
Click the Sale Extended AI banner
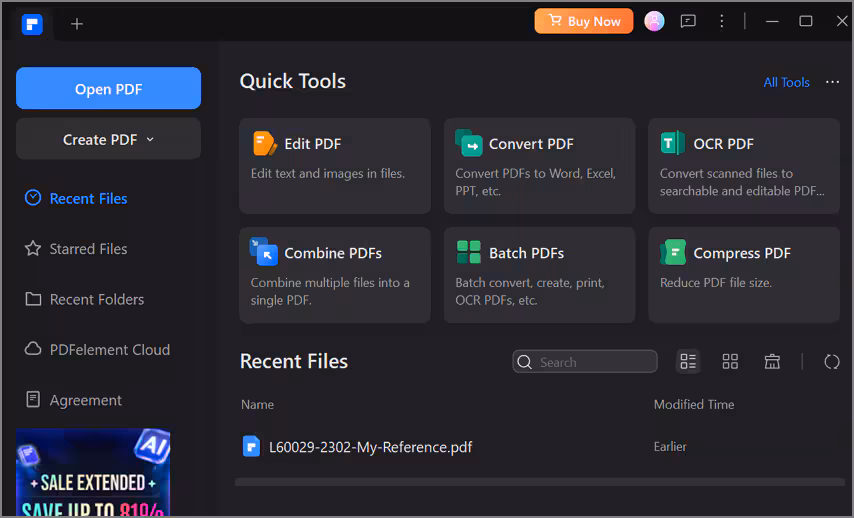(93, 472)
